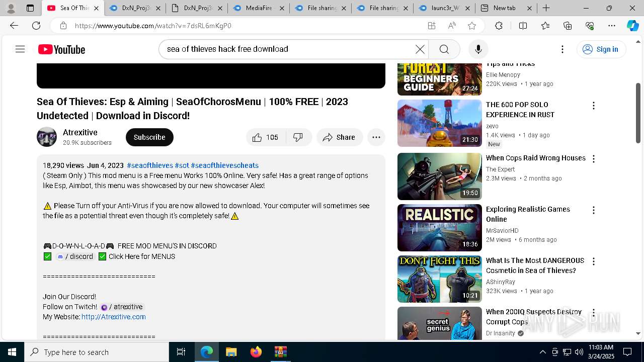Open menu for When Cops Raid Wrong Houses
The width and height of the screenshot is (644, 362).
[x=594, y=159]
